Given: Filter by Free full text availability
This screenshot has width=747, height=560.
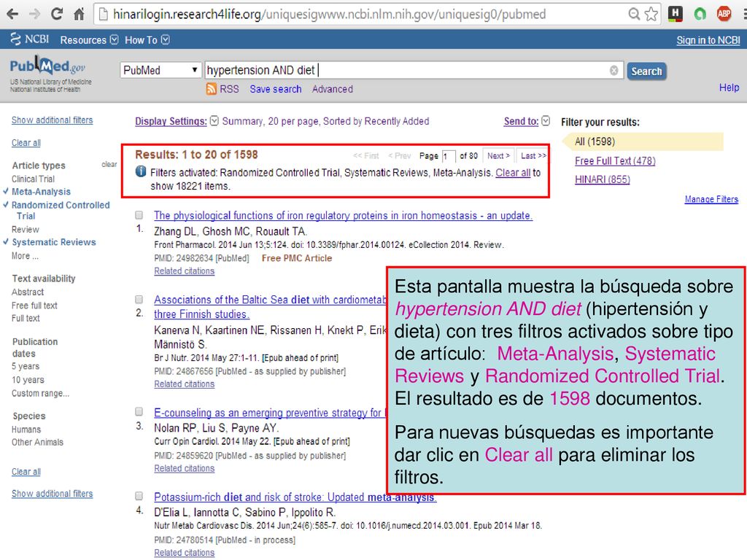Looking at the screenshot, I should pyautogui.click(x=34, y=306).
